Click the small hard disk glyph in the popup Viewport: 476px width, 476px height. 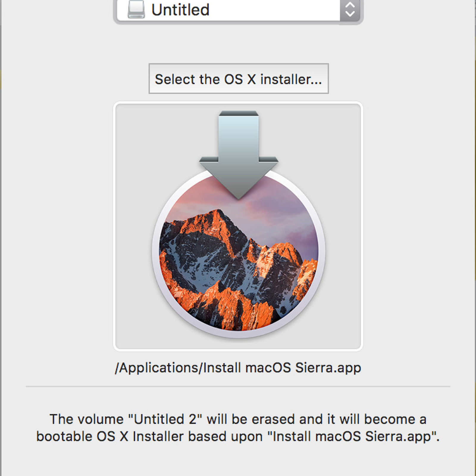tap(136, 10)
